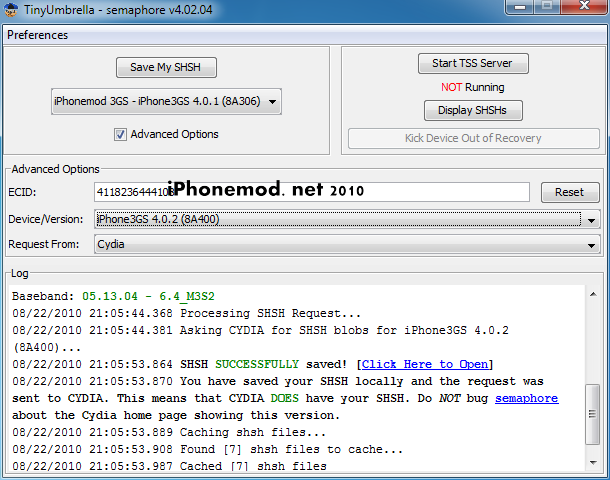Open the iPhonemod 3GS device dropdown
610x480 pixels.
tap(166, 102)
